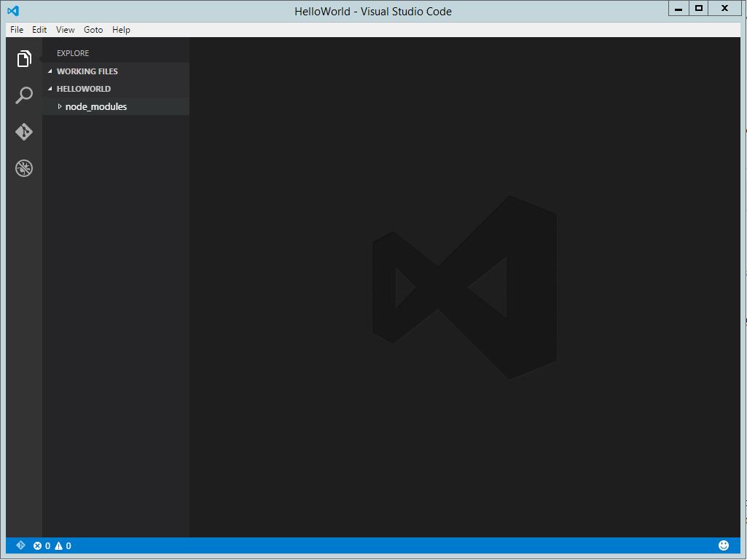Collapse the WORKING FILES section
Screen dimensions: 747x560
50,71
